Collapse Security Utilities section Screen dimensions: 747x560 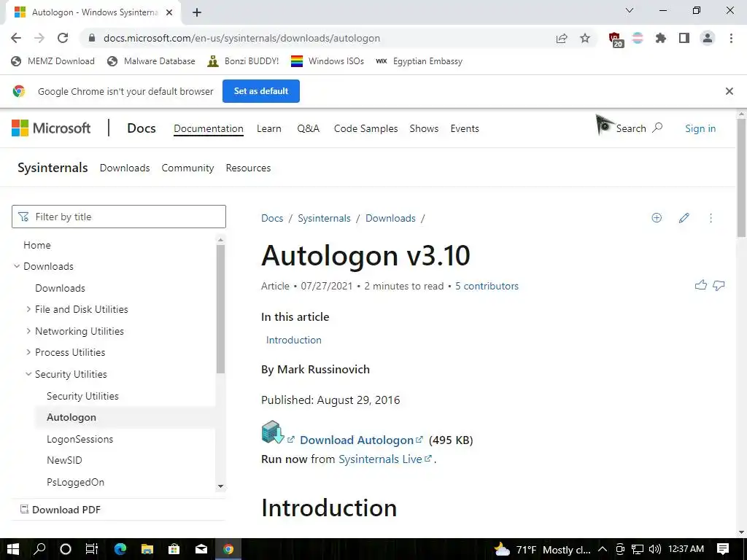(28, 374)
